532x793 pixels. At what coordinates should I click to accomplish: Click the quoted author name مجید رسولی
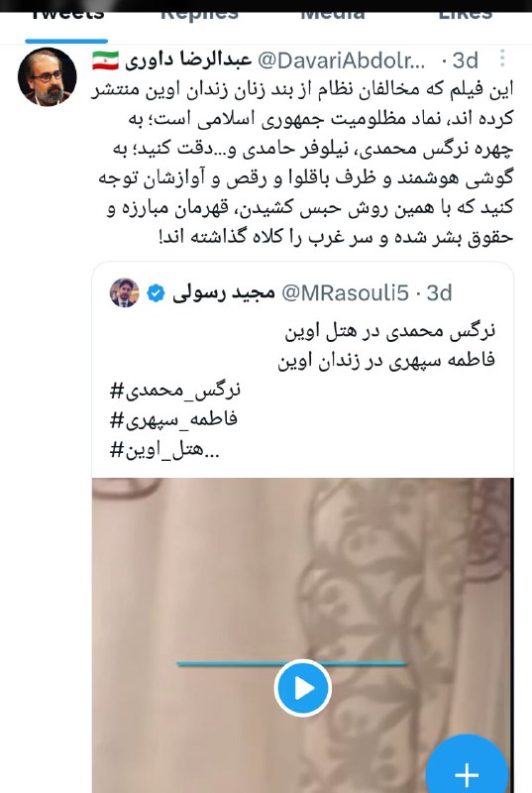pyautogui.click(x=223, y=292)
